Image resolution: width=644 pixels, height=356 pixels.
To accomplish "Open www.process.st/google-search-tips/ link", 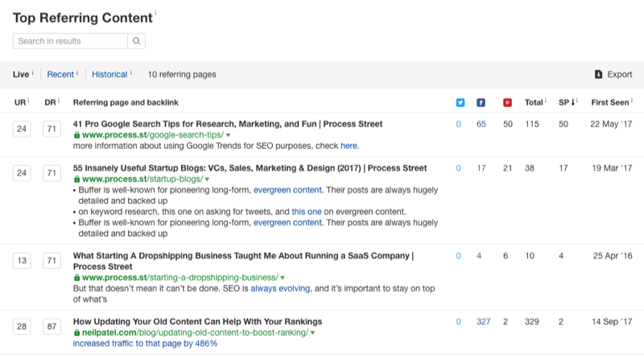I will pos(153,135).
